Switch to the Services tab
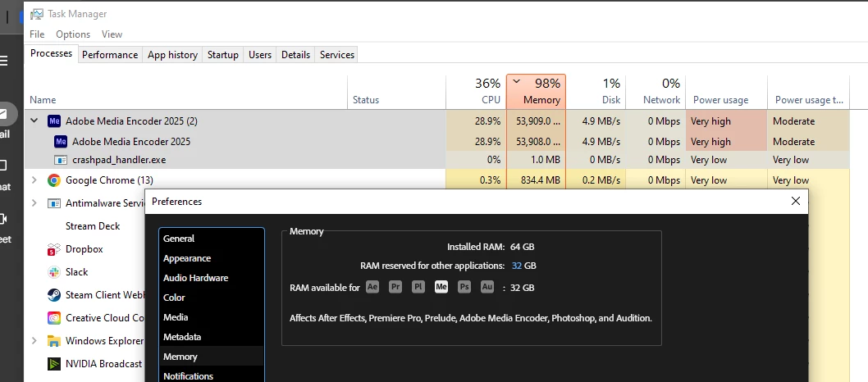This screenshot has height=382, width=868. tap(337, 55)
